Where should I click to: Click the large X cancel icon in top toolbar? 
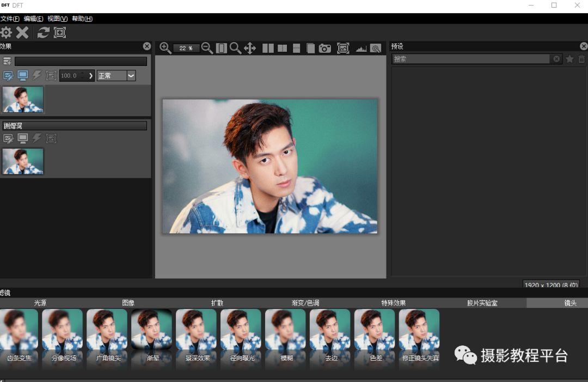[22, 33]
